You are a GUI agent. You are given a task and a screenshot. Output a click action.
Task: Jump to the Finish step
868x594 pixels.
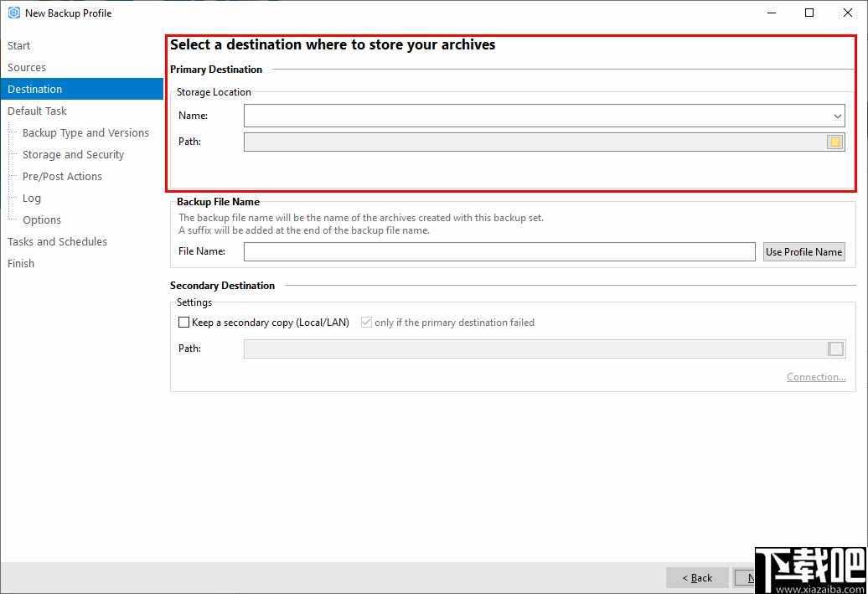(x=21, y=264)
